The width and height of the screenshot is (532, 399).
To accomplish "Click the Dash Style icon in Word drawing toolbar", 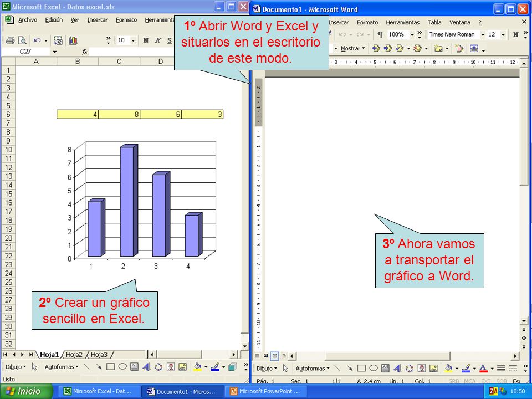I will pos(513,368).
